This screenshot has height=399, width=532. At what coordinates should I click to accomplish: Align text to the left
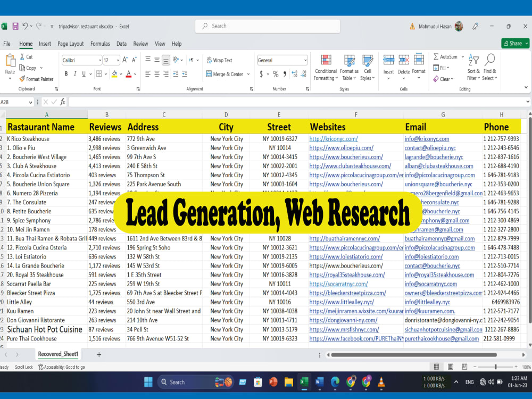click(148, 73)
